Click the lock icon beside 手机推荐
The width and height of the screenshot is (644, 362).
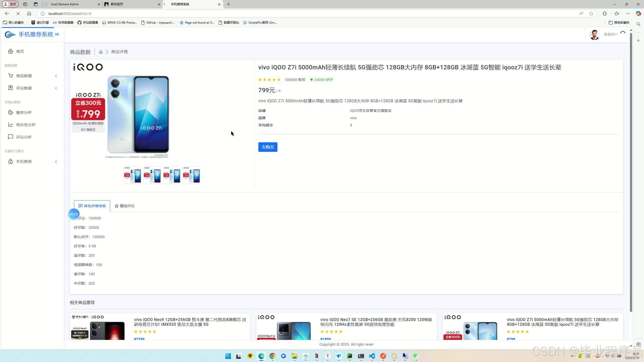[x=11, y=161]
